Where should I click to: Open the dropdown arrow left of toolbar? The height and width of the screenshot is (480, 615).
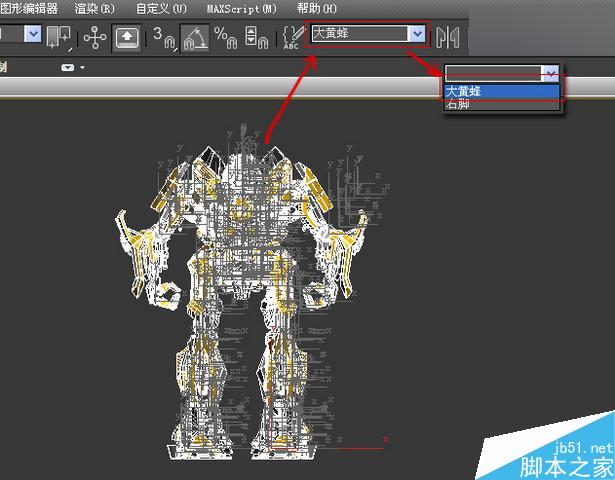pos(33,34)
